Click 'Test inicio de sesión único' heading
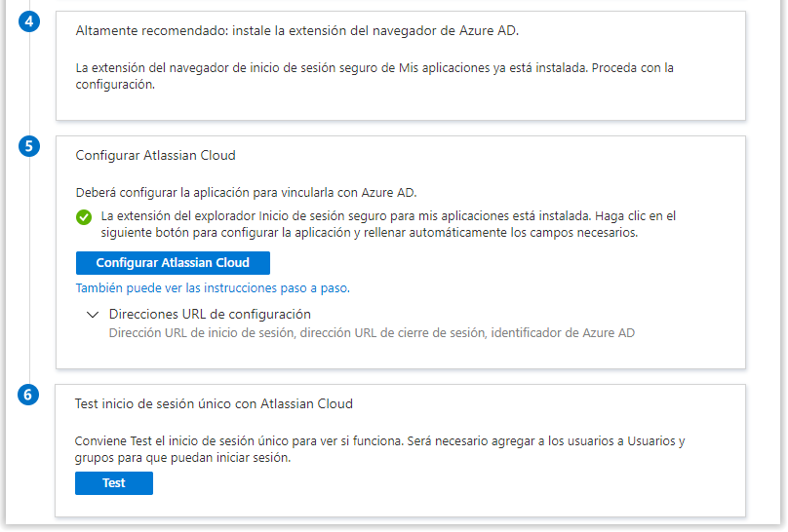The width and height of the screenshot is (788, 532). 214,404
